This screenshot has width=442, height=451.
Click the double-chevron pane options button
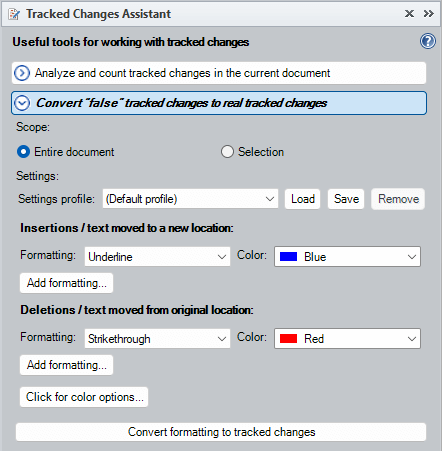point(429,14)
